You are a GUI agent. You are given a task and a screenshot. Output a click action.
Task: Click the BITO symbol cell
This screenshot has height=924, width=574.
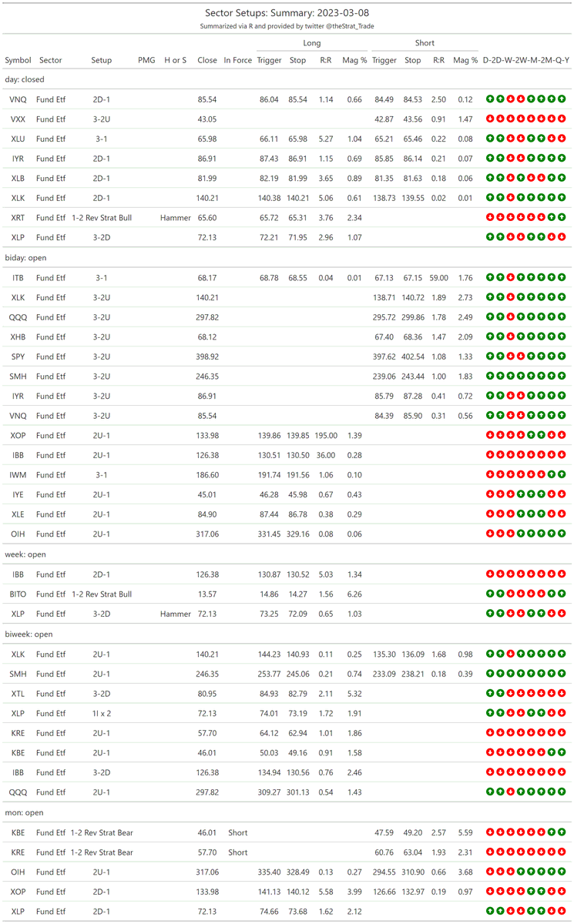click(18, 594)
